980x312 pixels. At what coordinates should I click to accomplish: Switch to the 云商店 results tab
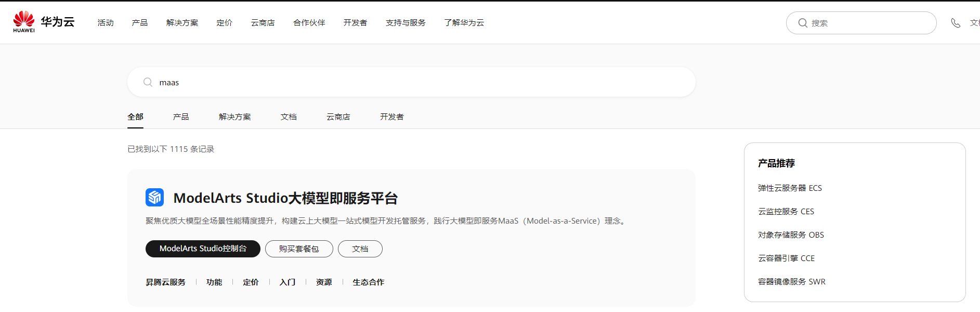[338, 117]
